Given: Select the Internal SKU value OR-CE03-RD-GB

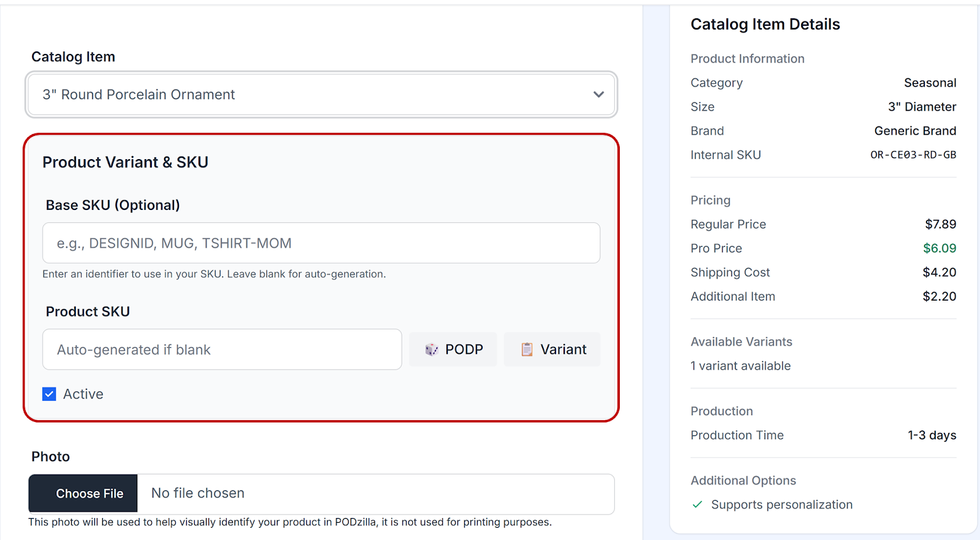Looking at the screenshot, I should (x=913, y=155).
